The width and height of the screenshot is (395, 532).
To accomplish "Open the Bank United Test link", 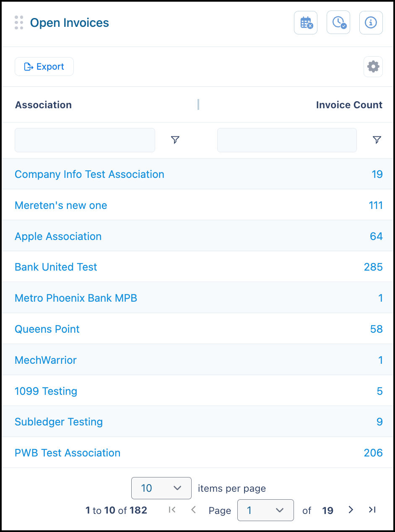I will (x=56, y=267).
